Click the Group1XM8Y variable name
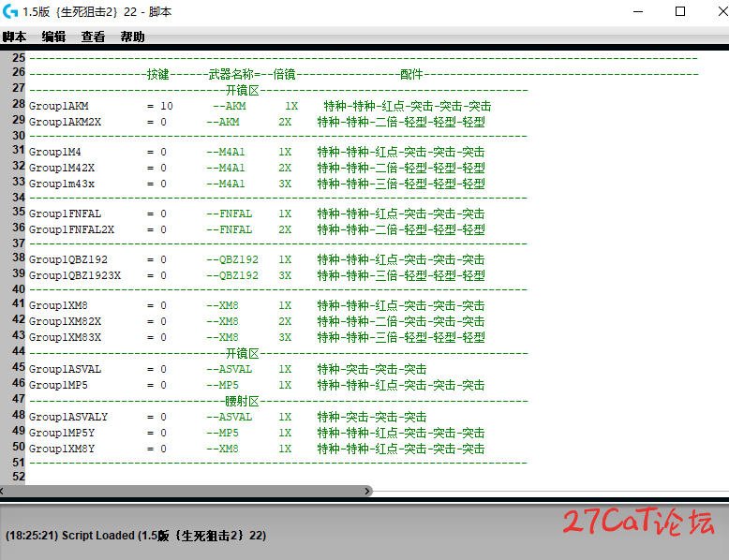 pos(62,449)
